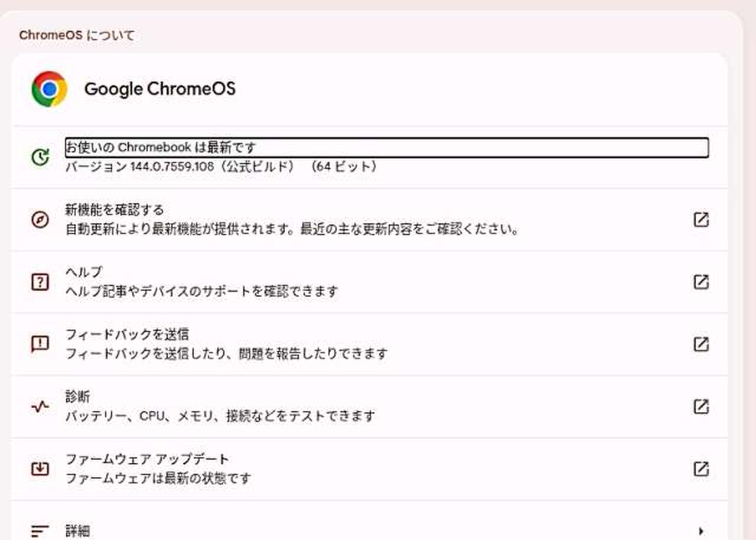Open external link for フィードバックを送信

pos(700,344)
